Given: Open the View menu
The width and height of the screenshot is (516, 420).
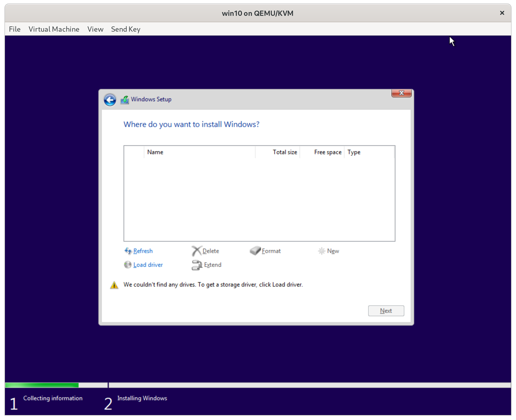Looking at the screenshot, I should [95, 29].
